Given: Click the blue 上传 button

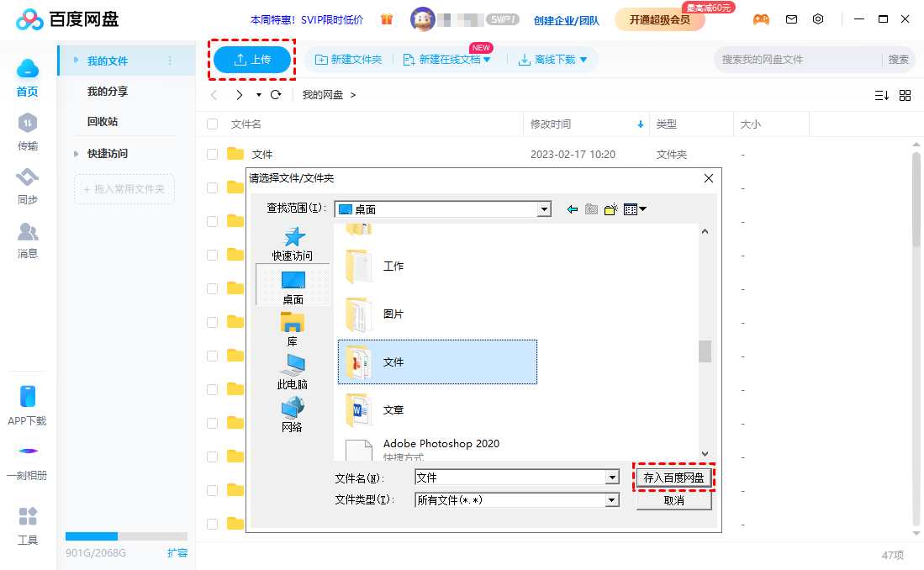Looking at the screenshot, I should (252, 60).
